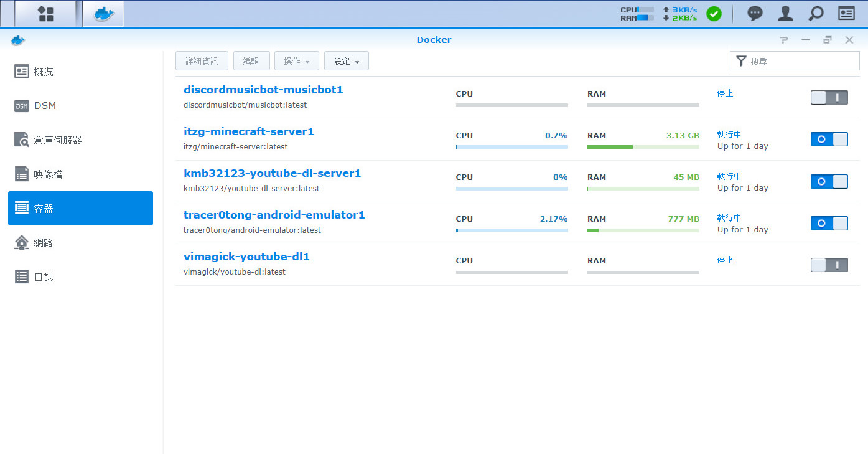Viewport: 868px width, 454px height.
Task: Click 777 MB RAM value
Action: 683,219
